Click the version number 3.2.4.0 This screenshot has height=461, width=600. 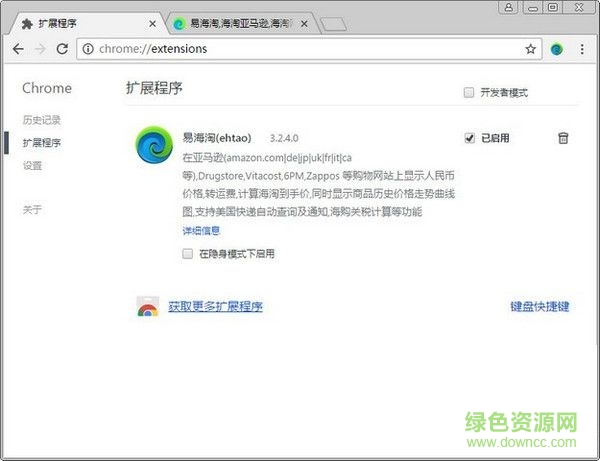pyautogui.click(x=284, y=138)
